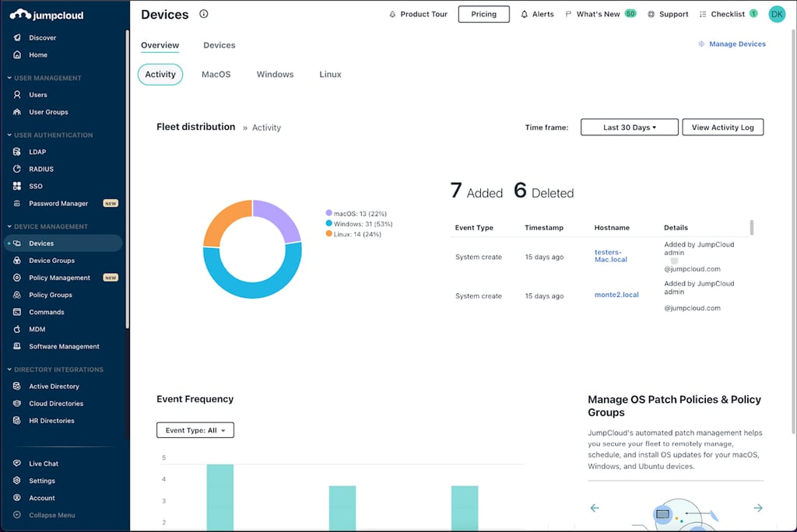Open the Alerts bell icon
The image size is (797, 532).
coord(523,13)
